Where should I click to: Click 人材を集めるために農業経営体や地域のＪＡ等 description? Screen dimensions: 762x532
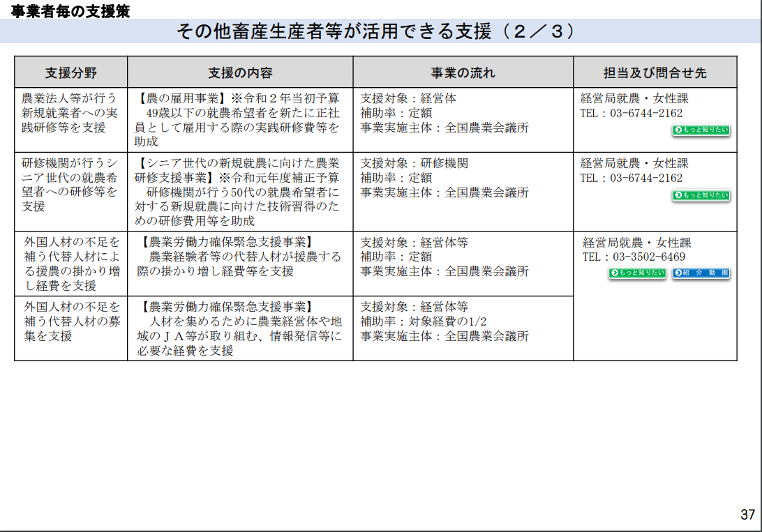[x=240, y=328]
